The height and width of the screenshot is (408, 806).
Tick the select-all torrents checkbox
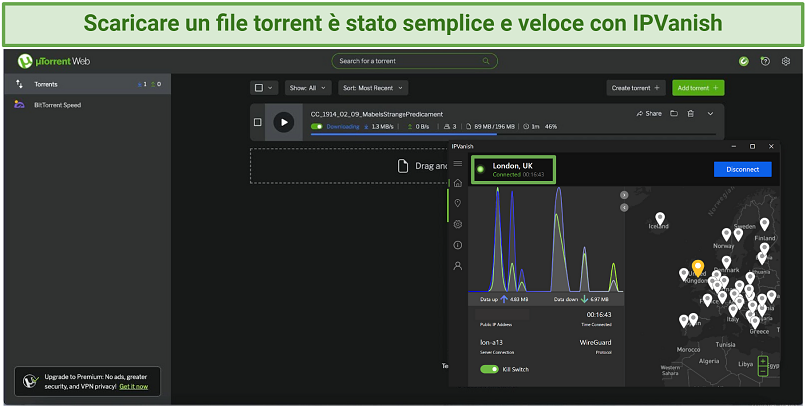[x=259, y=88]
